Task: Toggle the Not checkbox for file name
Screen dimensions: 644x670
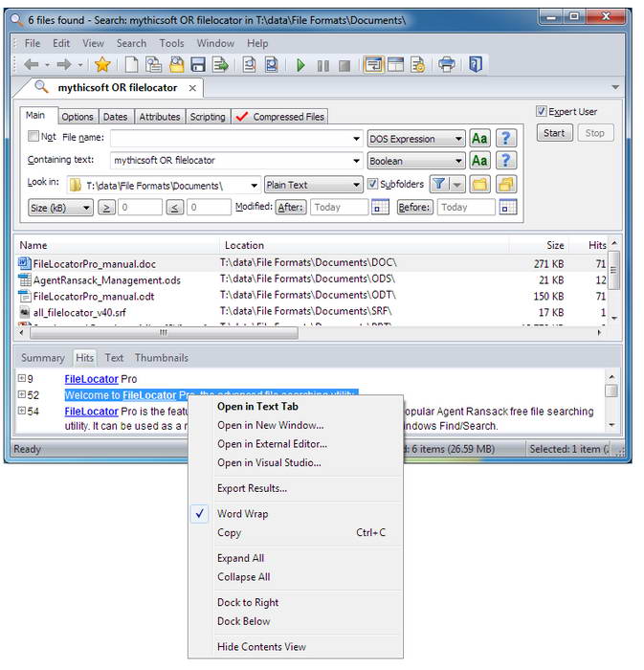Action: coord(33,136)
